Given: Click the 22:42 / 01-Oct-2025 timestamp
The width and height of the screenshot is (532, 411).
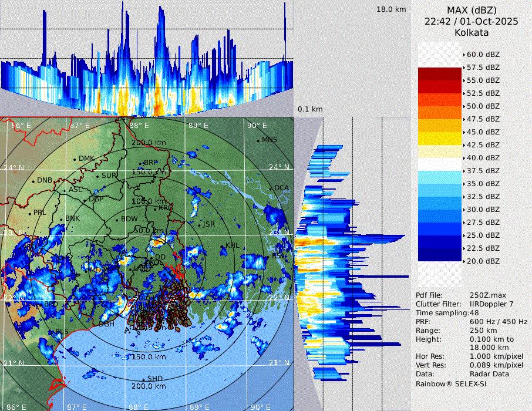Looking at the screenshot, I should point(472,21).
